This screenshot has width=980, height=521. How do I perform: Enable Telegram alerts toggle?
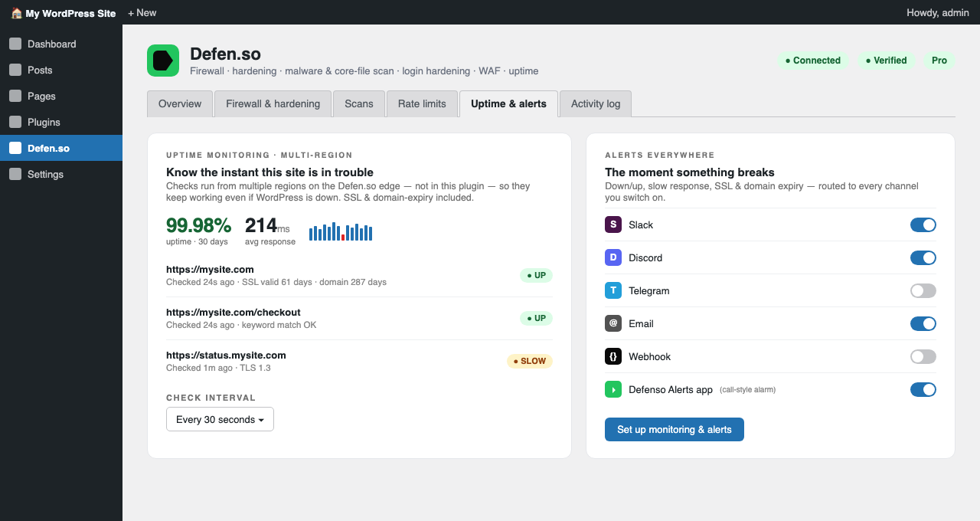[x=923, y=290]
